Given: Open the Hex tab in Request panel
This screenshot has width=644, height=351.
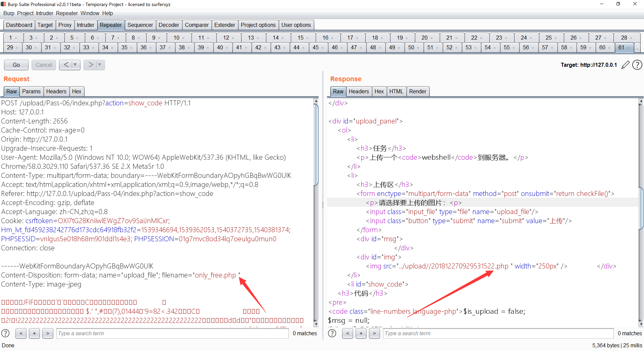Looking at the screenshot, I should pos(76,91).
